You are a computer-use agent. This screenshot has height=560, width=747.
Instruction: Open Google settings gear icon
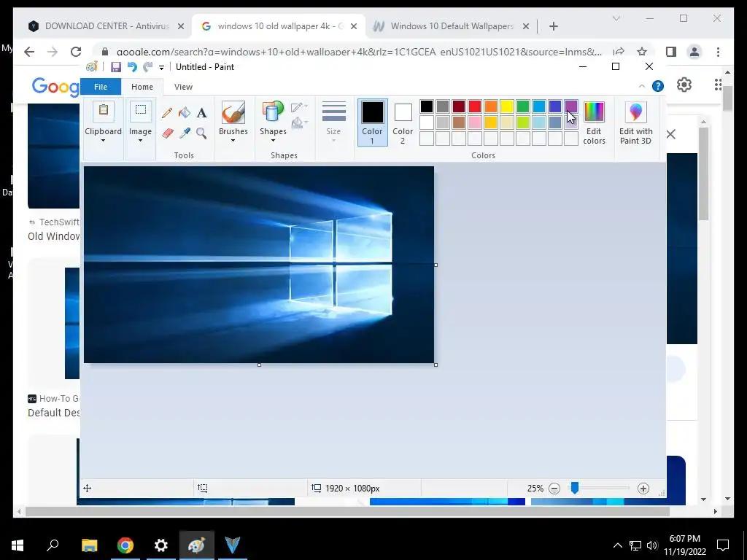684,85
